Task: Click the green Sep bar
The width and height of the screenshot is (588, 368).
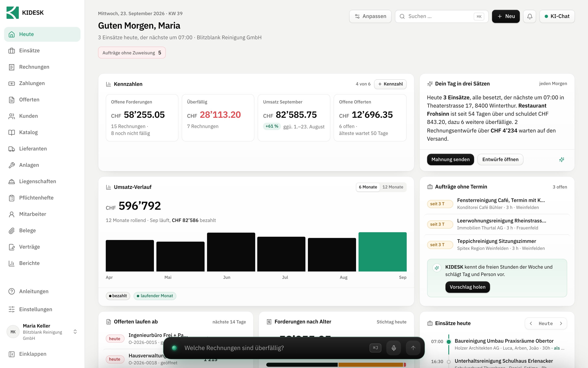Action: pyautogui.click(x=382, y=252)
